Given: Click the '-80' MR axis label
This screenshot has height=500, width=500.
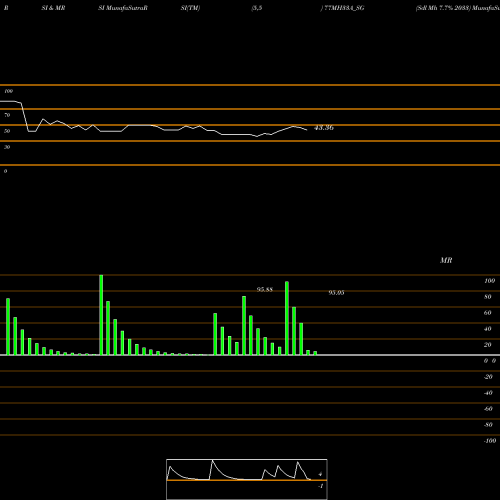Looking at the screenshot, I should tap(488, 425).
